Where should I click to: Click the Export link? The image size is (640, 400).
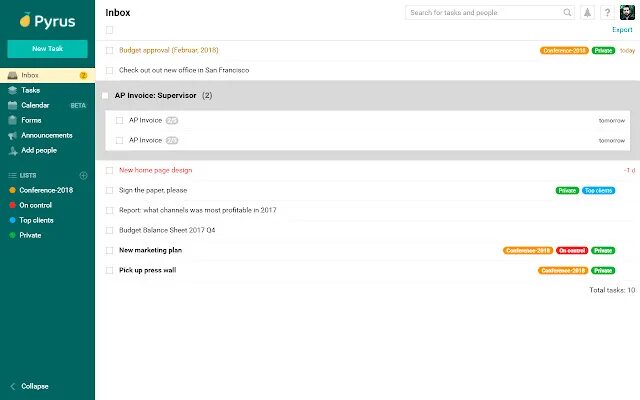(622, 30)
